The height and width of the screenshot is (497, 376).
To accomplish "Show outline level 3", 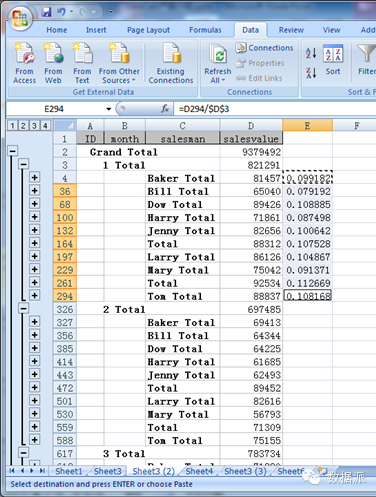I will coord(34,126).
